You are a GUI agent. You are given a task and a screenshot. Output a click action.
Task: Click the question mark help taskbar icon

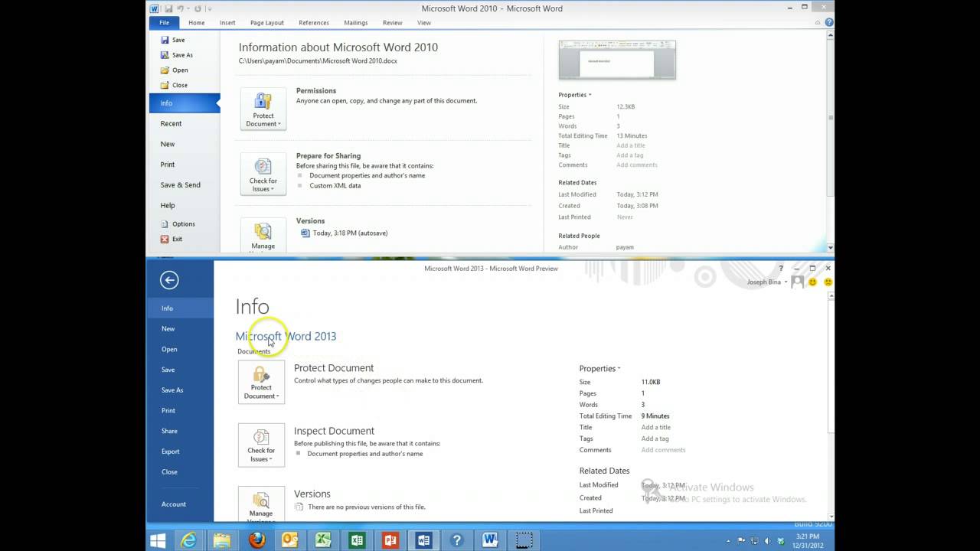click(x=457, y=541)
